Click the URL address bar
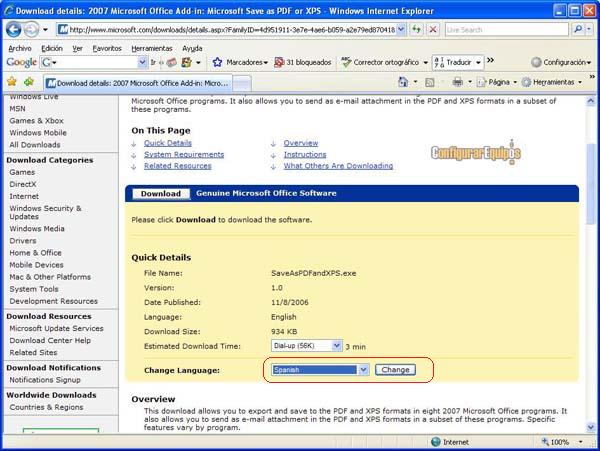The image size is (600, 451). (x=227, y=29)
